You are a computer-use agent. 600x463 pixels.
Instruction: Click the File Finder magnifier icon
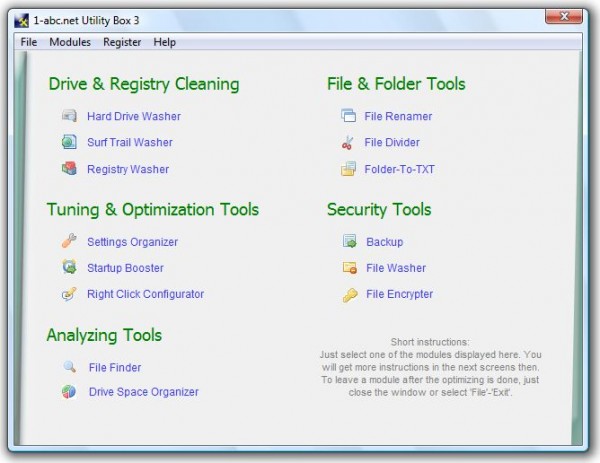pyautogui.click(x=69, y=367)
